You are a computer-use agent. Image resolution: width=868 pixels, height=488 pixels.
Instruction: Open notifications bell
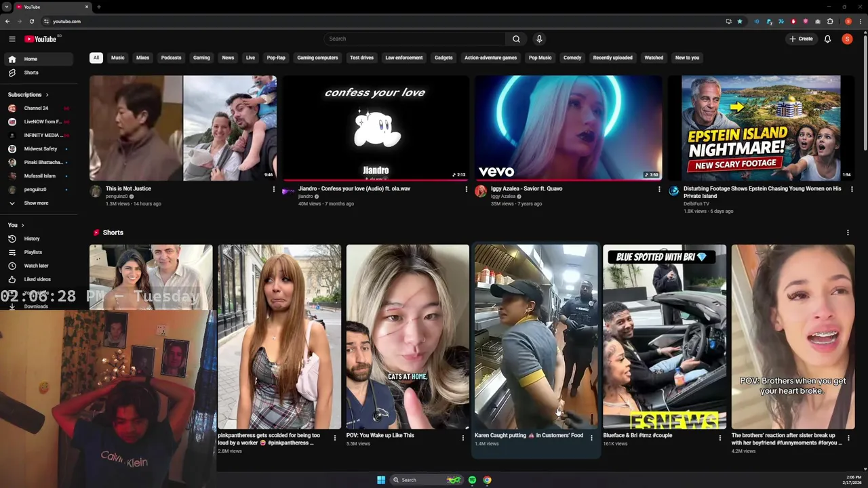pyautogui.click(x=827, y=39)
